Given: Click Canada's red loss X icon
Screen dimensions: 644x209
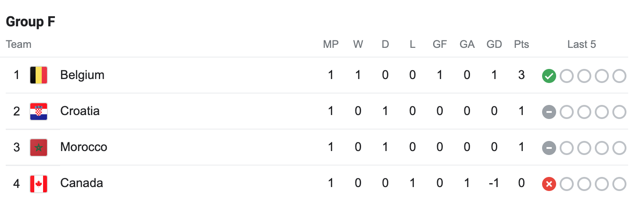Looking at the screenshot, I should 549,184.
